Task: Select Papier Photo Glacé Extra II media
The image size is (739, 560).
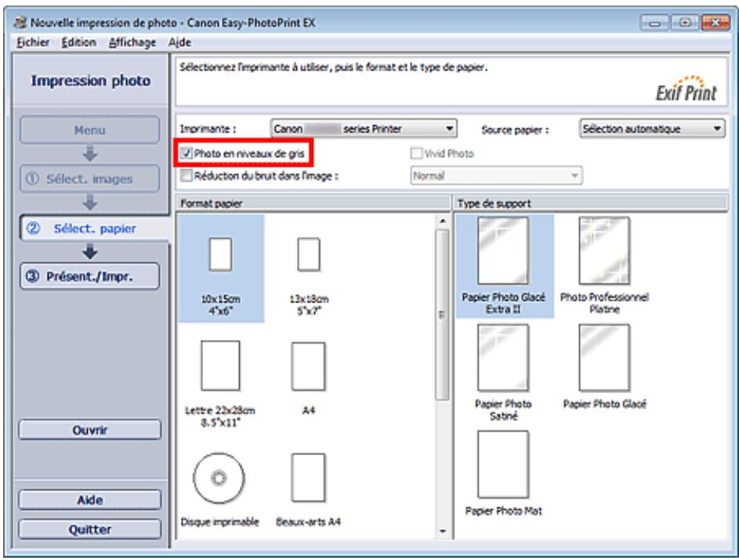Action: 503,251
